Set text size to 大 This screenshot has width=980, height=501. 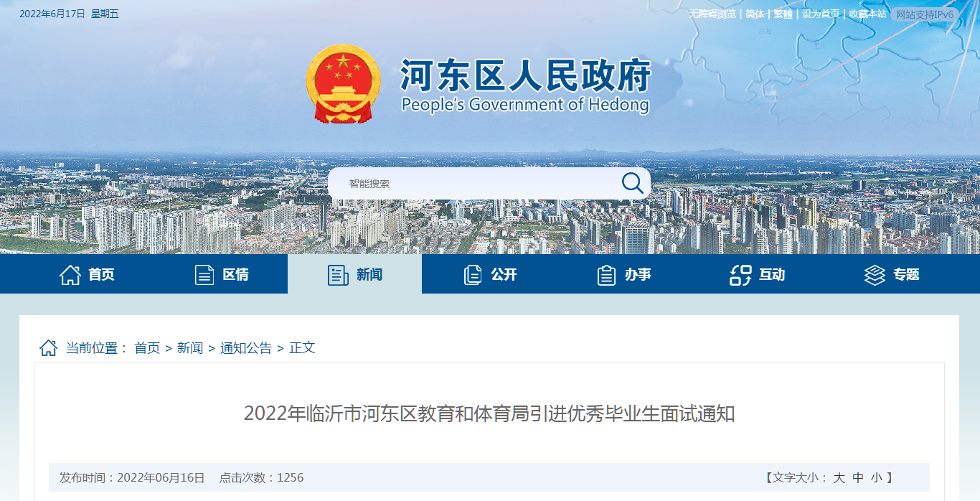839,477
